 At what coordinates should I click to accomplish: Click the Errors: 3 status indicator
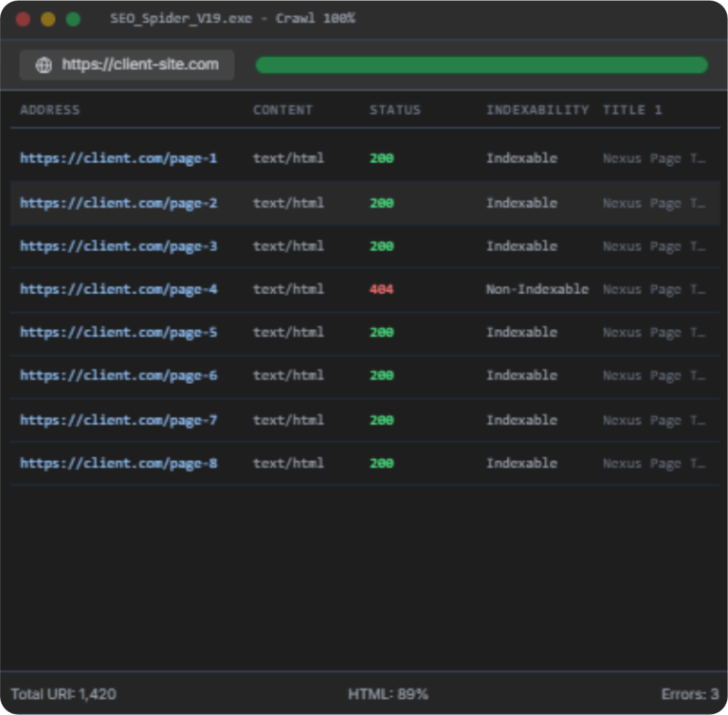click(689, 694)
